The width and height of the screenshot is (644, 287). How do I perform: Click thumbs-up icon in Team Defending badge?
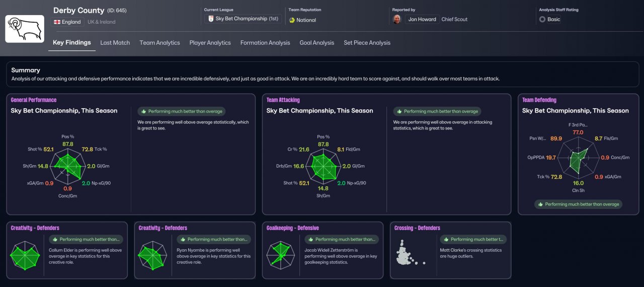pos(541,204)
